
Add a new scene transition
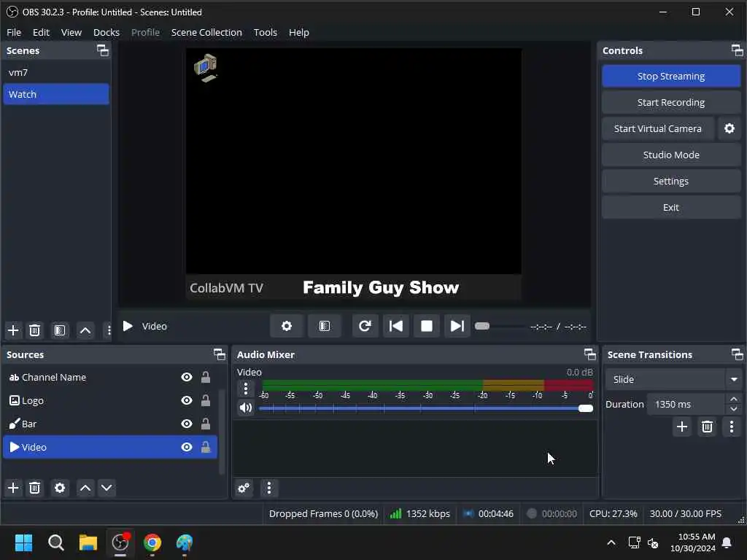tap(682, 426)
